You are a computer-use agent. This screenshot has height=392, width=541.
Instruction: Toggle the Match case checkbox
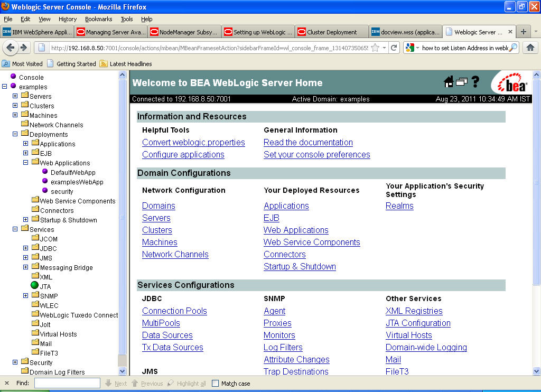point(216,384)
